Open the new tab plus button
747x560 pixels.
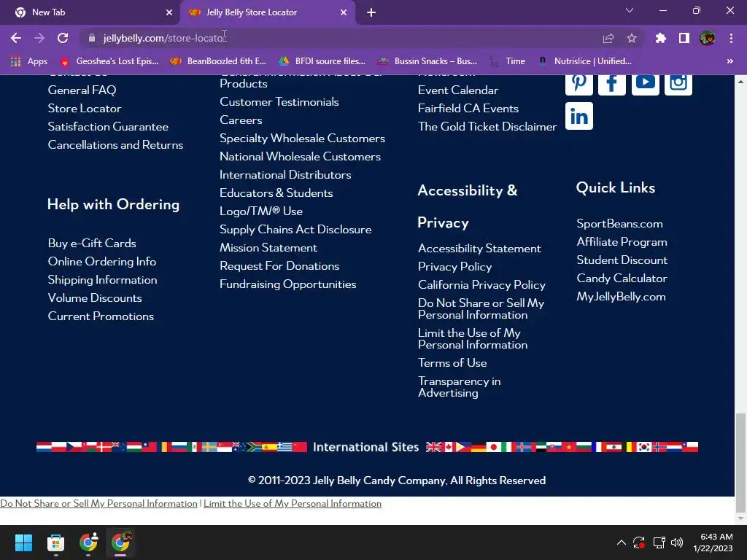tap(371, 12)
